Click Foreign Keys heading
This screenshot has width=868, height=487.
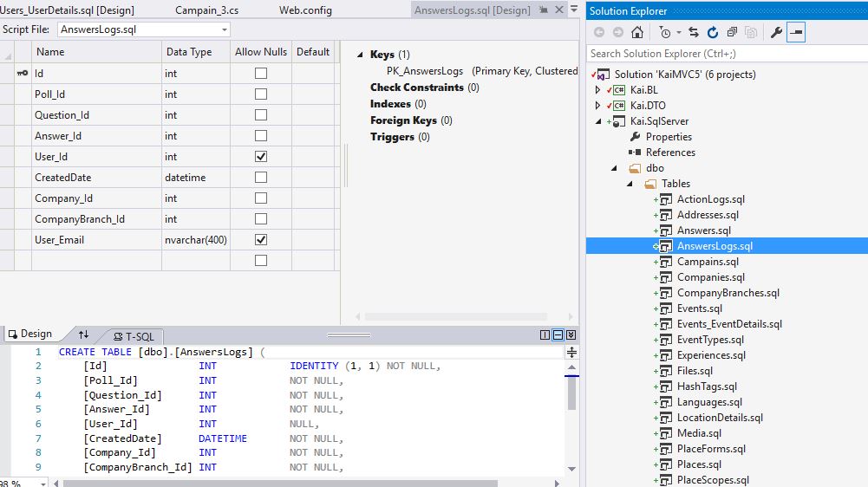tap(403, 120)
